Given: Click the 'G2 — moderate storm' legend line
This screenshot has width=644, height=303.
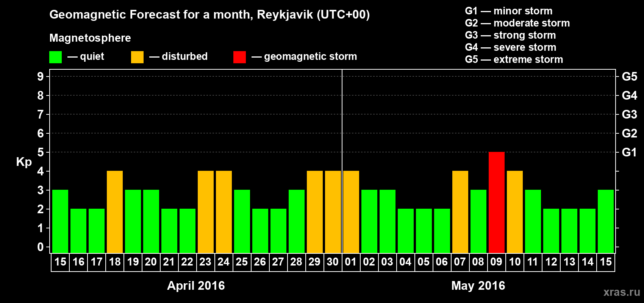Looking at the screenshot, I should (x=517, y=23).
